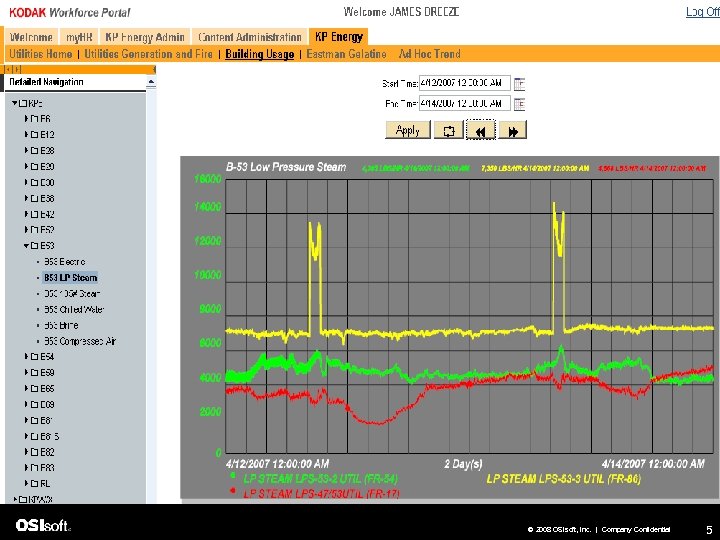Click the 2 Day(s) span label

point(463,464)
